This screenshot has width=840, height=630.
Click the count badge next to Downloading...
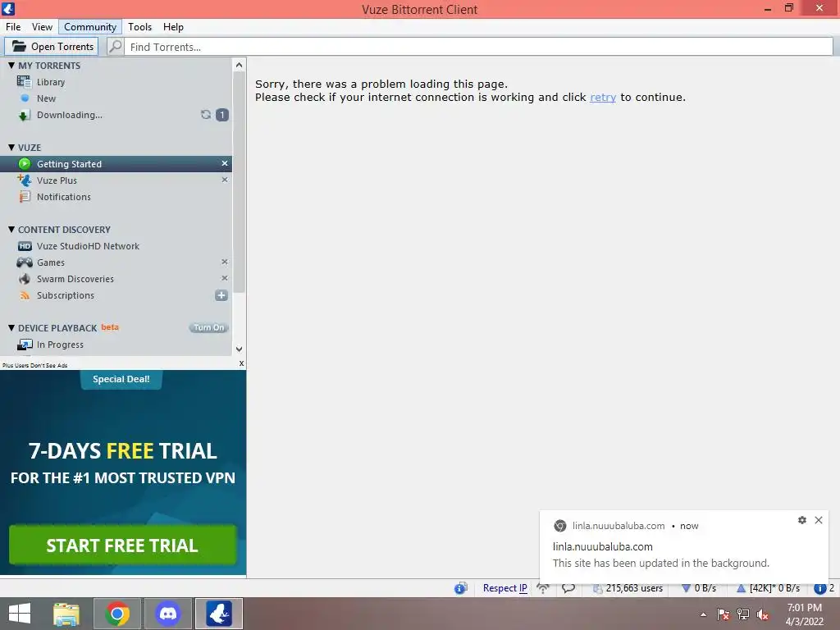221,115
